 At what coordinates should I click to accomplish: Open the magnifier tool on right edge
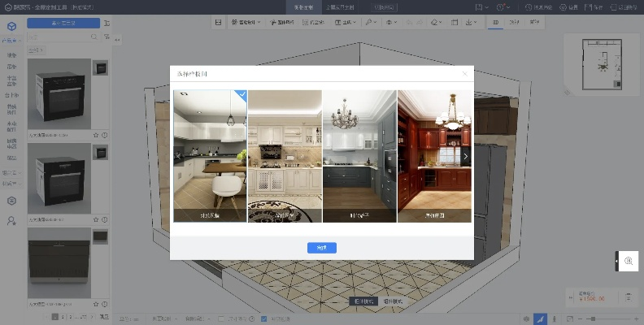629,261
